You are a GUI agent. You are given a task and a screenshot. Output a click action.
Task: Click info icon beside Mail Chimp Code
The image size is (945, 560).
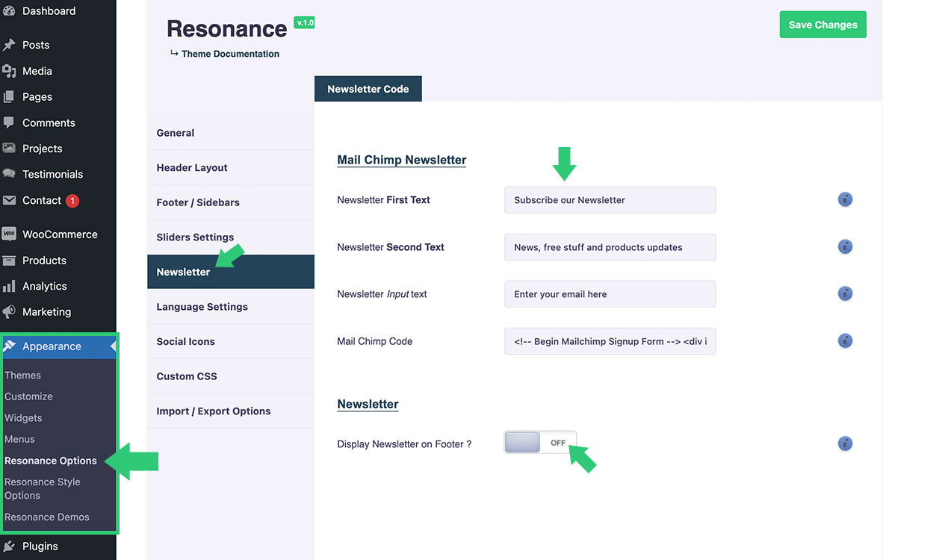[845, 340]
